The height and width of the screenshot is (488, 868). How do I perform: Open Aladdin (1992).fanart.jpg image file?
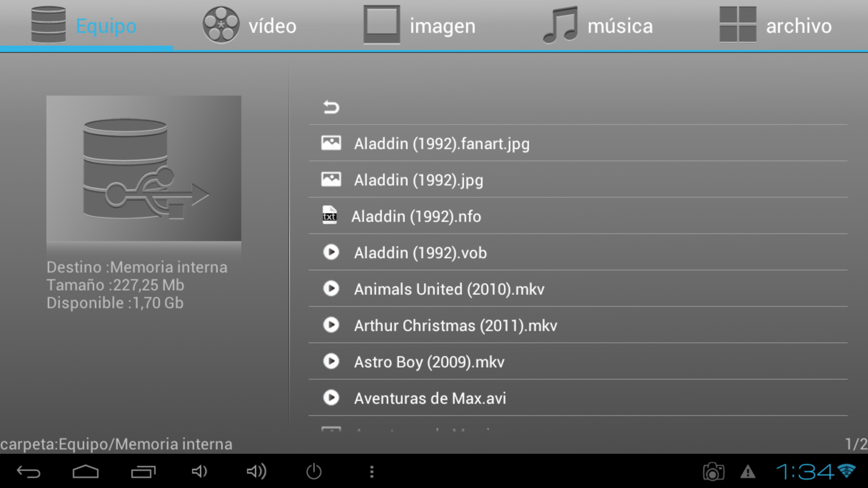pos(441,144)
